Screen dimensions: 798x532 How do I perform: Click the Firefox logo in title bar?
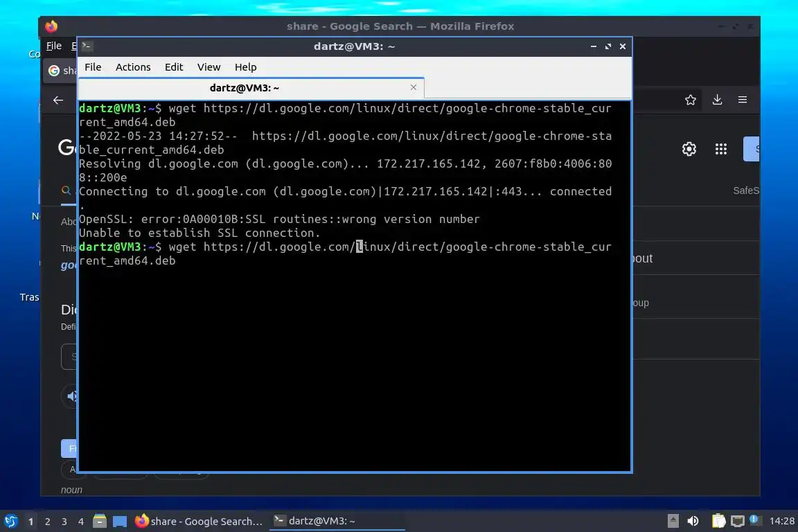click(51, 26)
